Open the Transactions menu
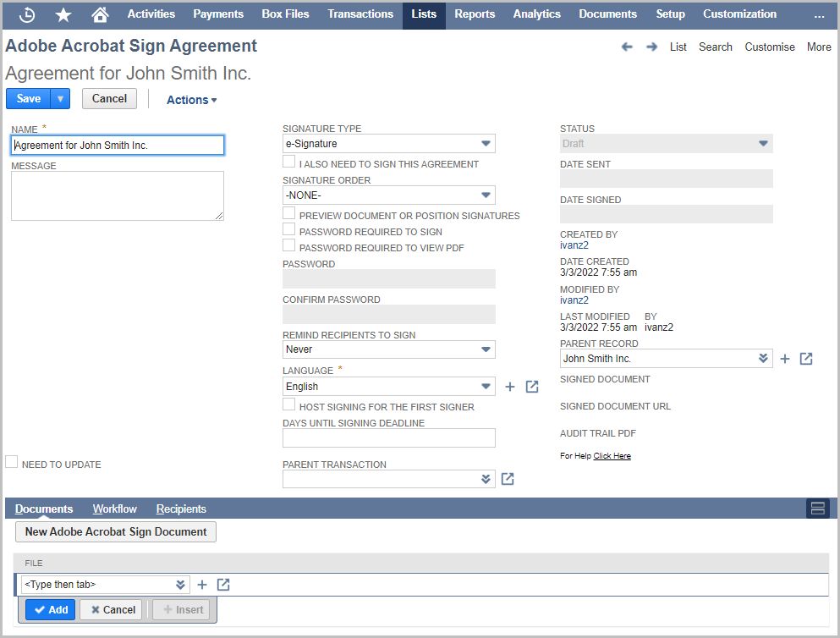 pos(360,14)
